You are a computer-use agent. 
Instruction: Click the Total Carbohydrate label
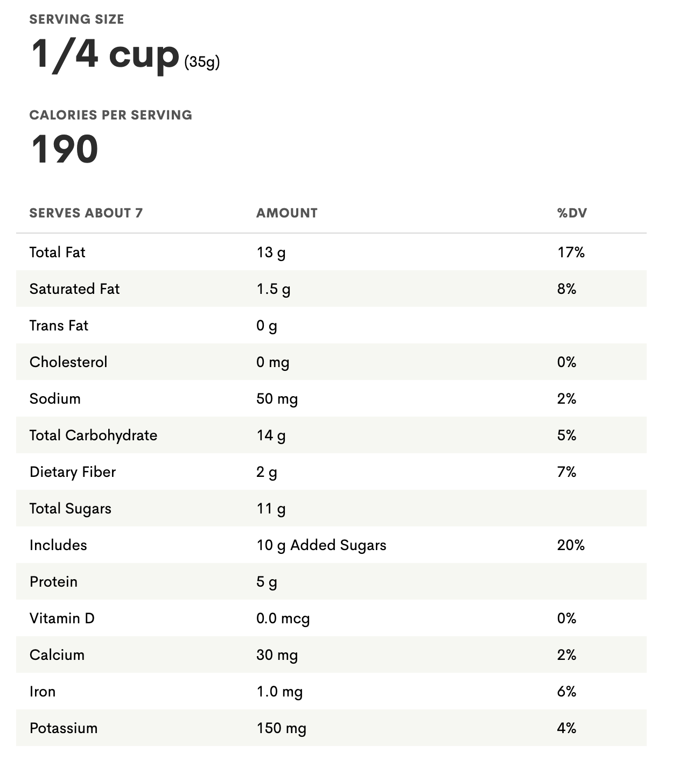(93, 435)
